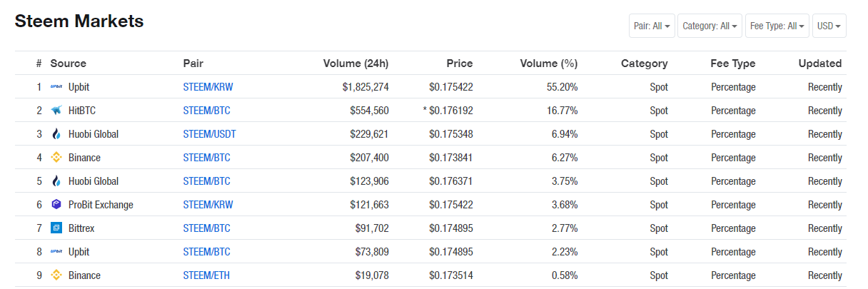Viewport: 868px width, 289px height.
Task: Click the Bittrex source name
Action: click(x=81, y=228)
